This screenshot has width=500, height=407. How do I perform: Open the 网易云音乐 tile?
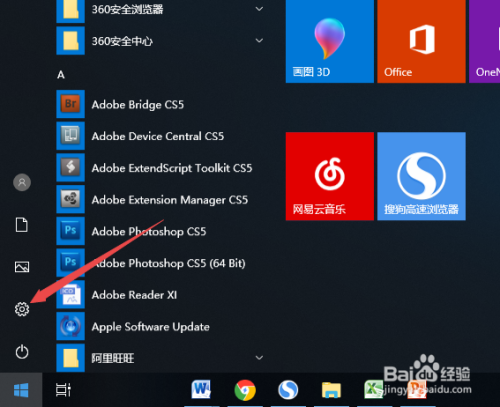click(x=330, y=176)
